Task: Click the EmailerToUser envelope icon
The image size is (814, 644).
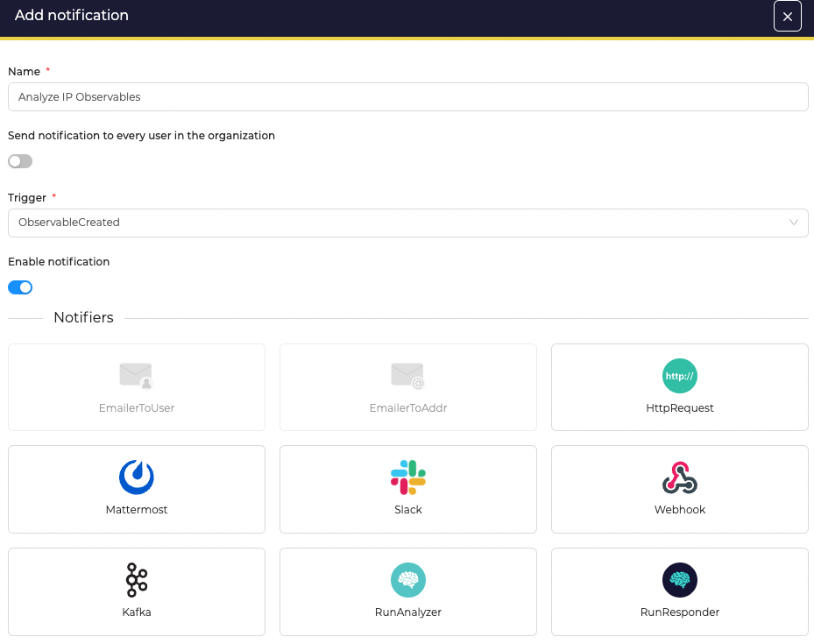Action: point(136,376)
